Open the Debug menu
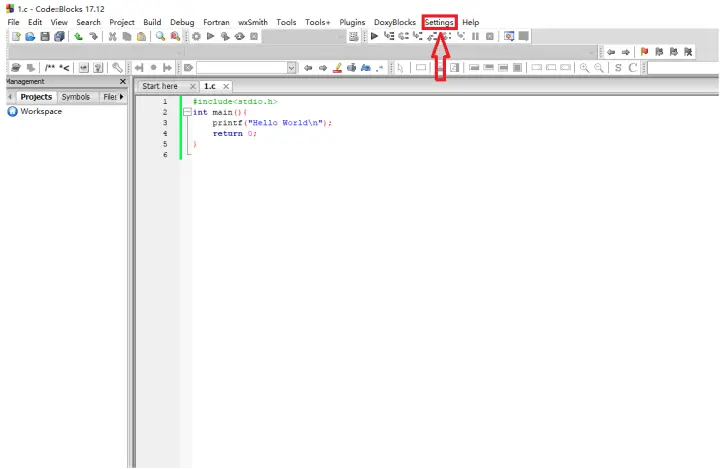Image resolution: width=720 pixels, height=469 pixels. (x=182, y=22)
